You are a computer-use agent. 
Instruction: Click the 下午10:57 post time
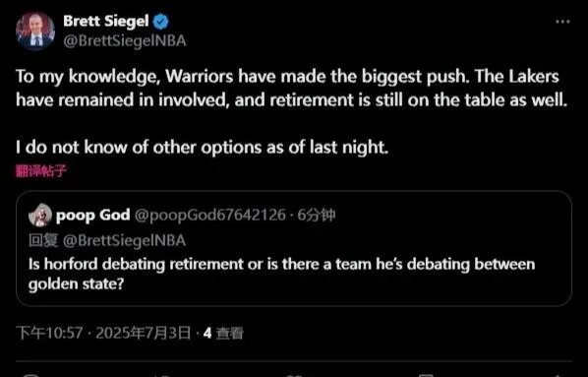[x=49, y=333]
